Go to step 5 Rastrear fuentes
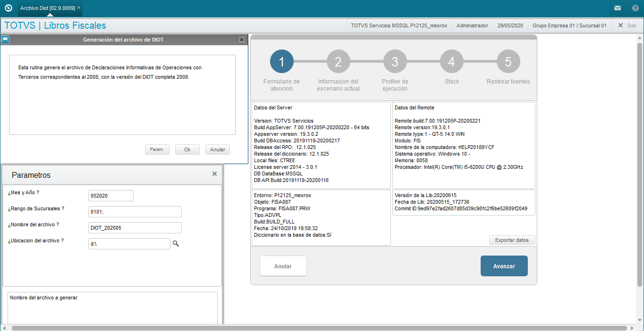 [x=508, y=62]
